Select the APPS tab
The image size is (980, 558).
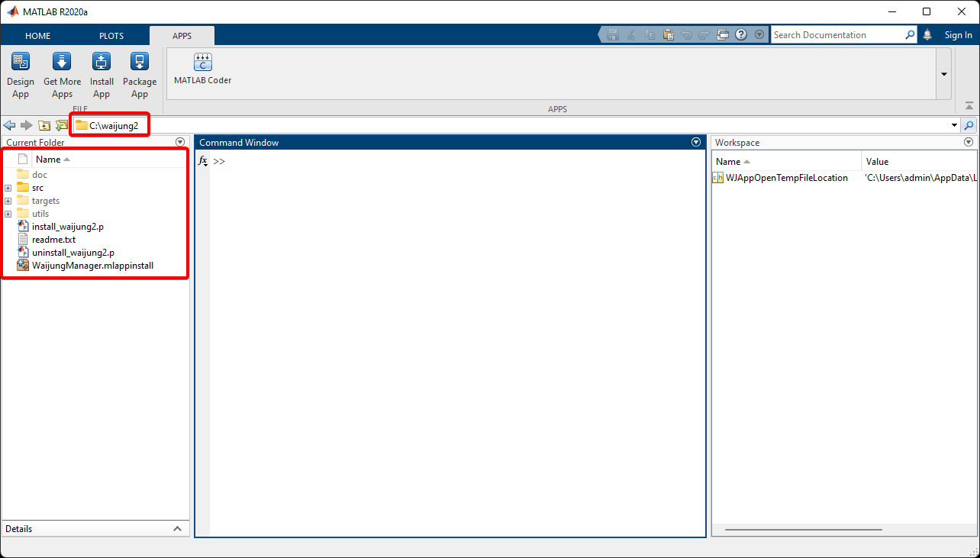[182, 35]
